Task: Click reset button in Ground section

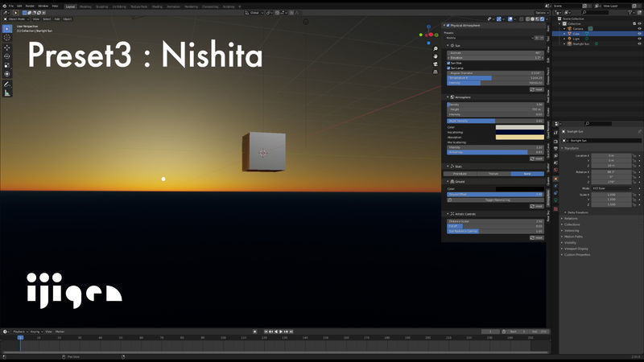Action: [x=536, y=206]
